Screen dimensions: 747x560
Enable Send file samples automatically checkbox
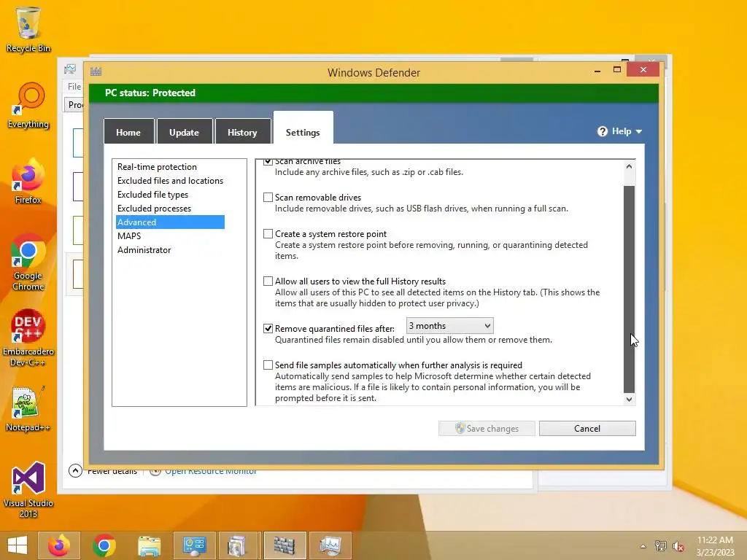pyautogui.click(x=268, y=365)
